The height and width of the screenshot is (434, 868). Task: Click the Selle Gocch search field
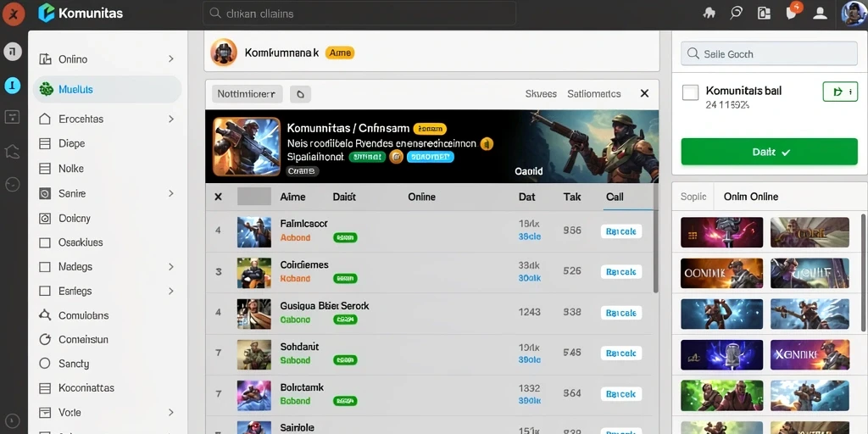click(769, 53)
